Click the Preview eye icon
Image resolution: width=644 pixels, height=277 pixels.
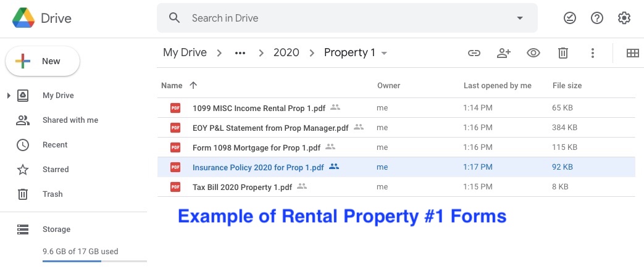point(533,53)
